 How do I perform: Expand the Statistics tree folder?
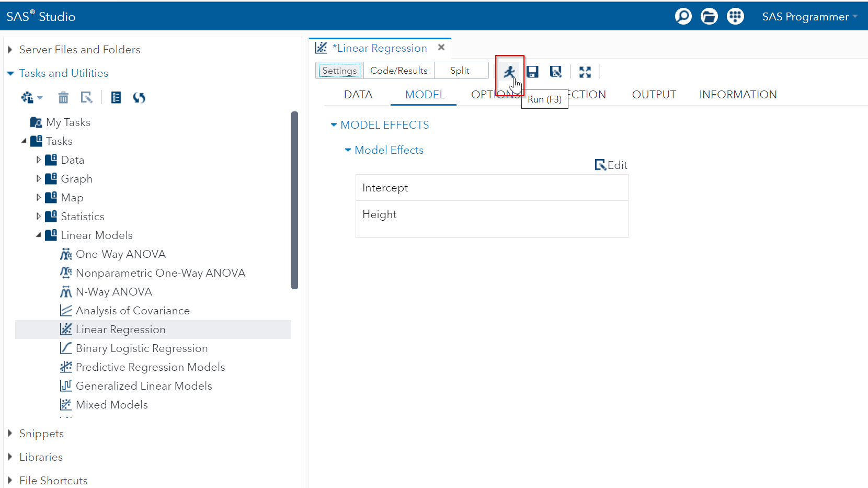[38, 216]
